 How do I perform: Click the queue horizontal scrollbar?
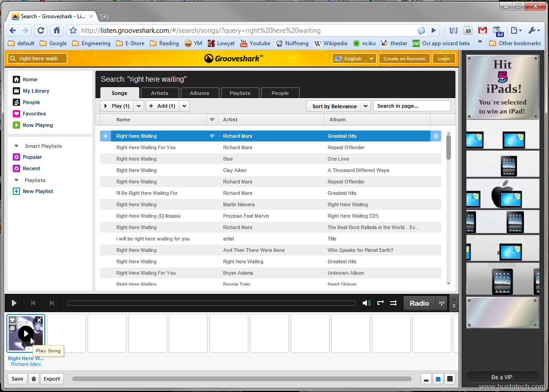(x=242, y=379)
